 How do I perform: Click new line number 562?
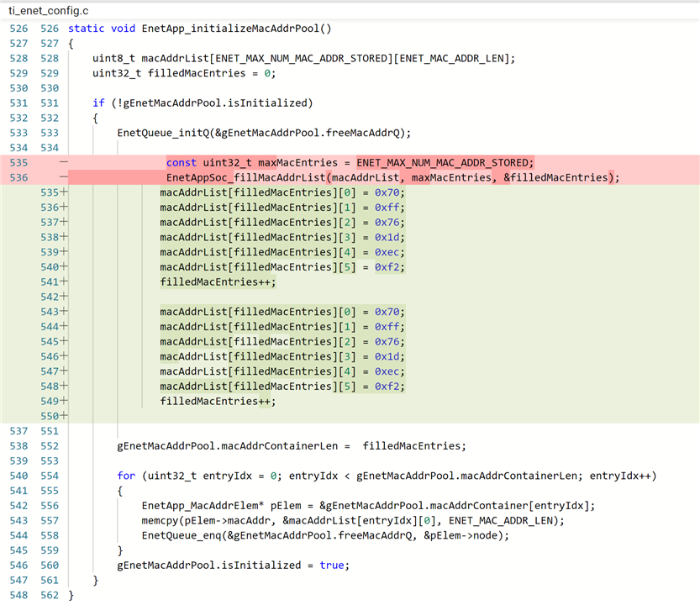tap(50, 595)
